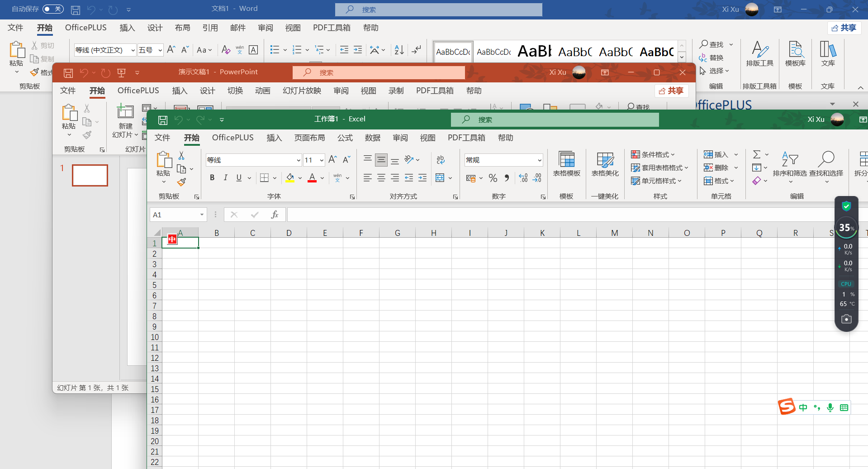
Task: Toggle Word's 自动保存 AutoSave switch
Action: 53,9
